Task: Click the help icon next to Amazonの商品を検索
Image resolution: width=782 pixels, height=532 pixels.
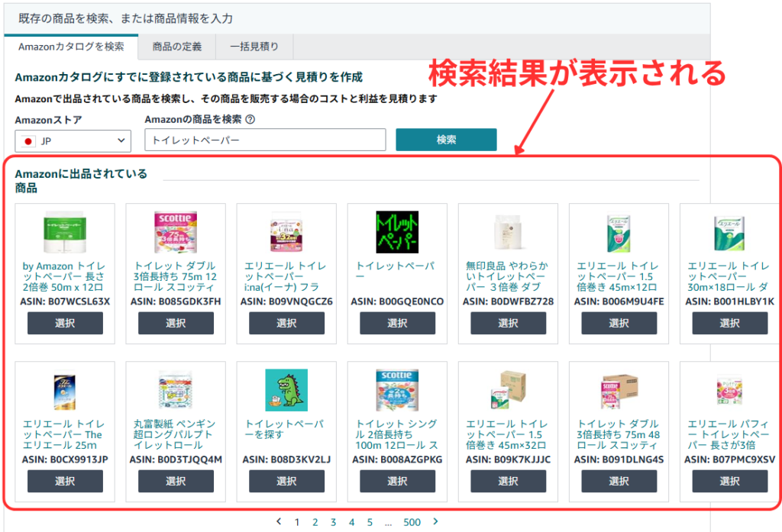Action: tap(250, 119)
